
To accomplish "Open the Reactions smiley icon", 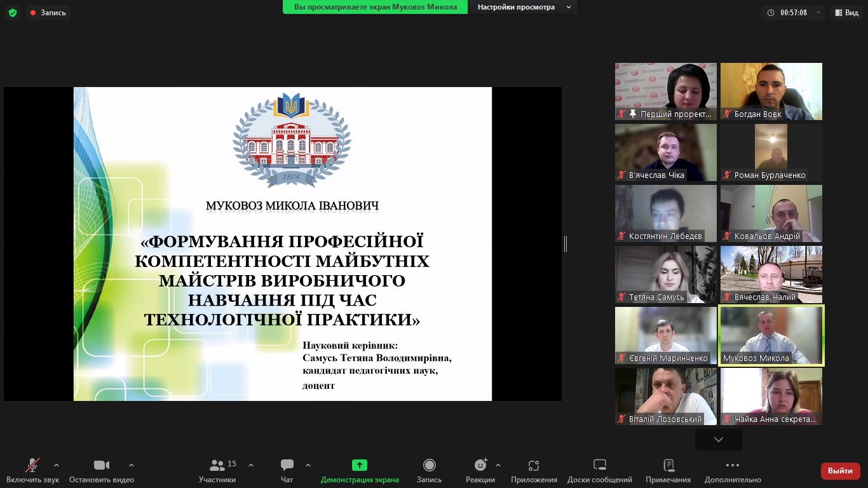I will (x=480, y=465).
